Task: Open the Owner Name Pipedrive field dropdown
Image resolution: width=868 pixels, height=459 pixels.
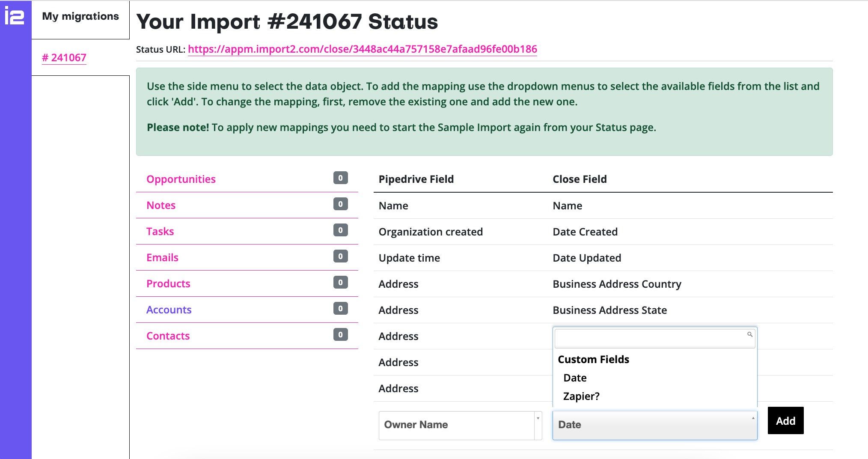Action: tap(461, 425)
